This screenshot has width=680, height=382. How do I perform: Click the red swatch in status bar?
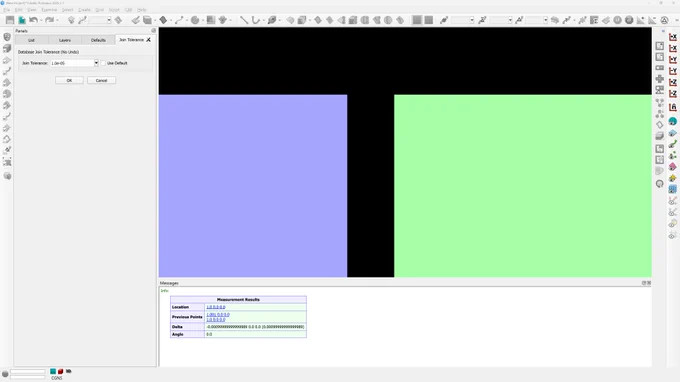coord(61,371)
